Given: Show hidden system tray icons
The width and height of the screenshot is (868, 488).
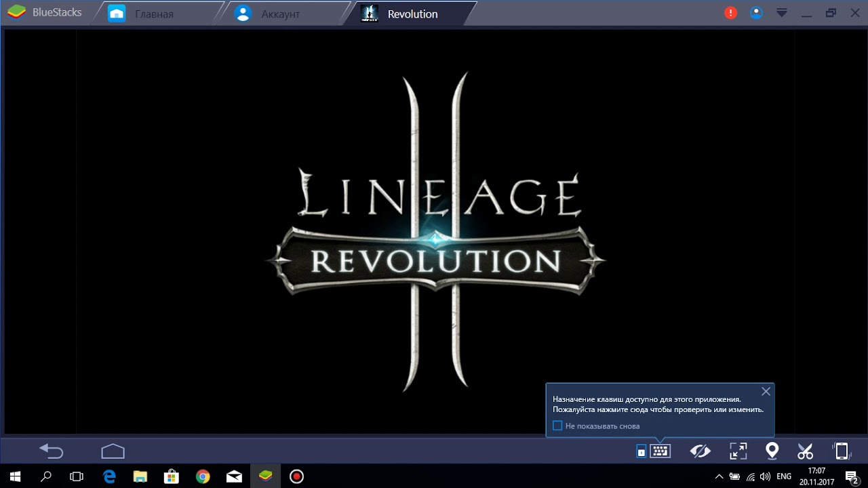Looking at the screenshot, I should (719, 476).
